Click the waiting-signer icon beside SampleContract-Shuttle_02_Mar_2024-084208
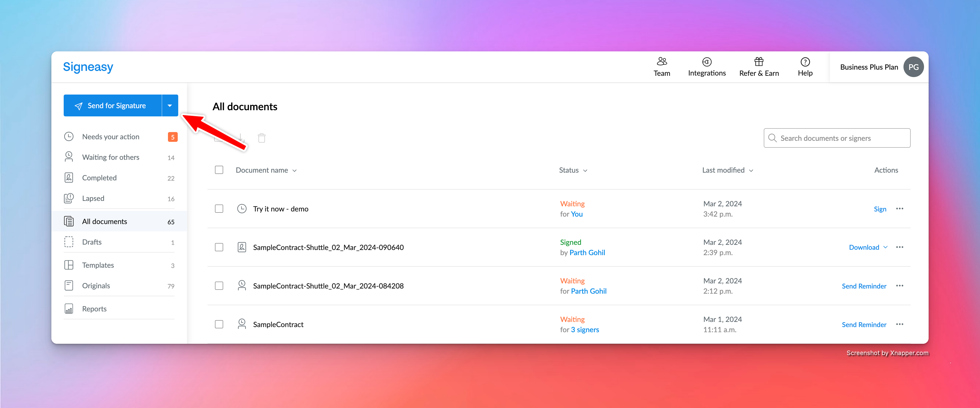This screenshot has width=980, height=408. (242, 285)
